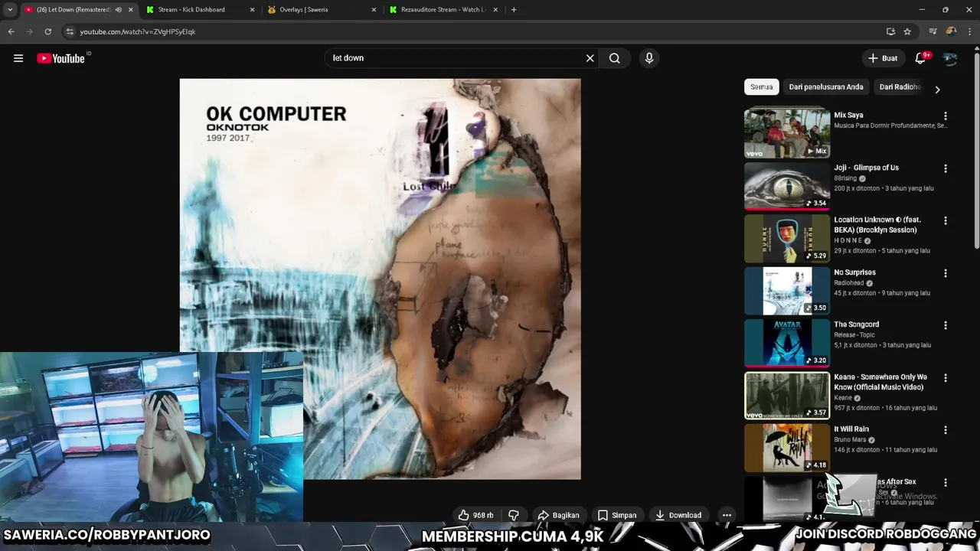Open the options menu for Joji - Glimpse of Us

[946, 168]
